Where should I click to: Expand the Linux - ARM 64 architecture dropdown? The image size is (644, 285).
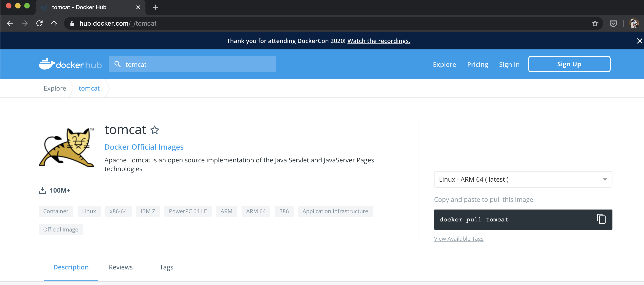coord(523,179)
